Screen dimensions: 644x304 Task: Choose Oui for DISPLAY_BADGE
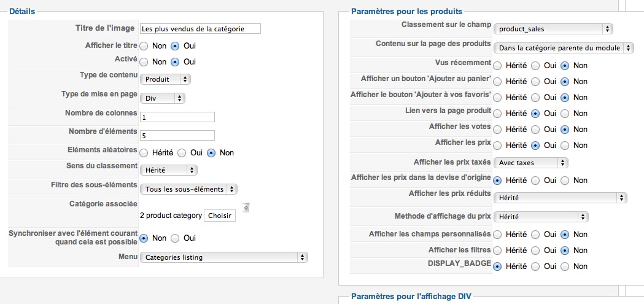point(535,266)
